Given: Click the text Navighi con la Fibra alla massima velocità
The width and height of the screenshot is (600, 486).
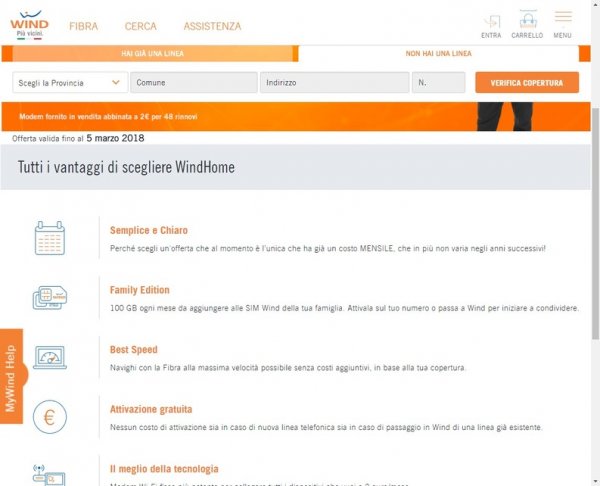Looking at the screenshot, I should 288,368.
